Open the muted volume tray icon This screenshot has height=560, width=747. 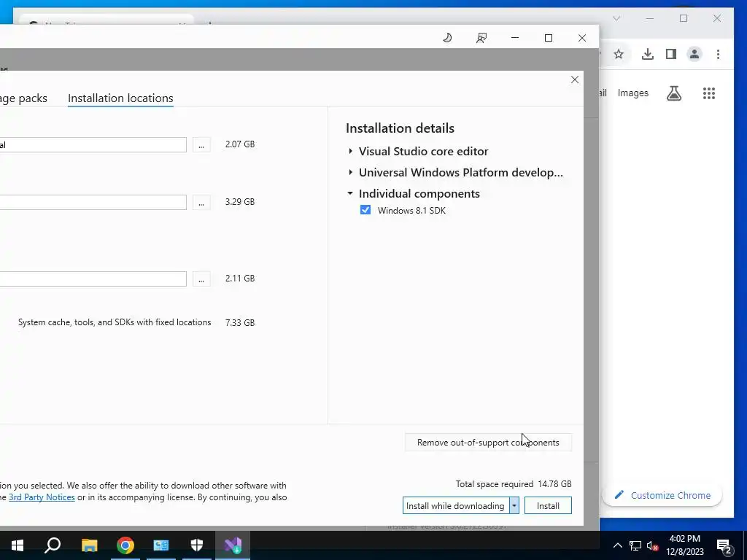click(x=653, y=545)
